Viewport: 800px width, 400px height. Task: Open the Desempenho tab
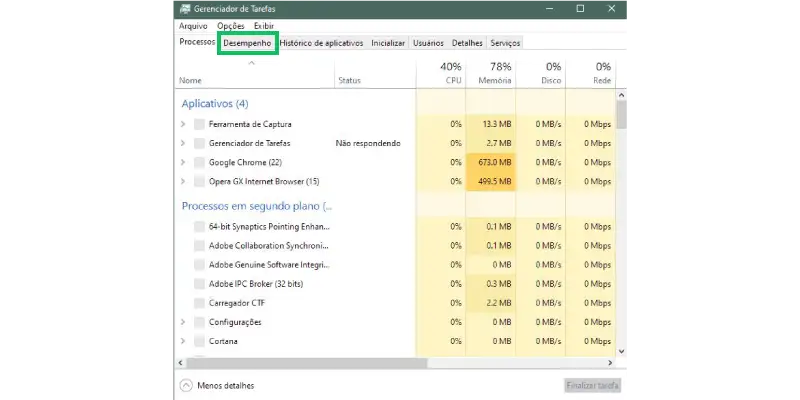(247, 43)
